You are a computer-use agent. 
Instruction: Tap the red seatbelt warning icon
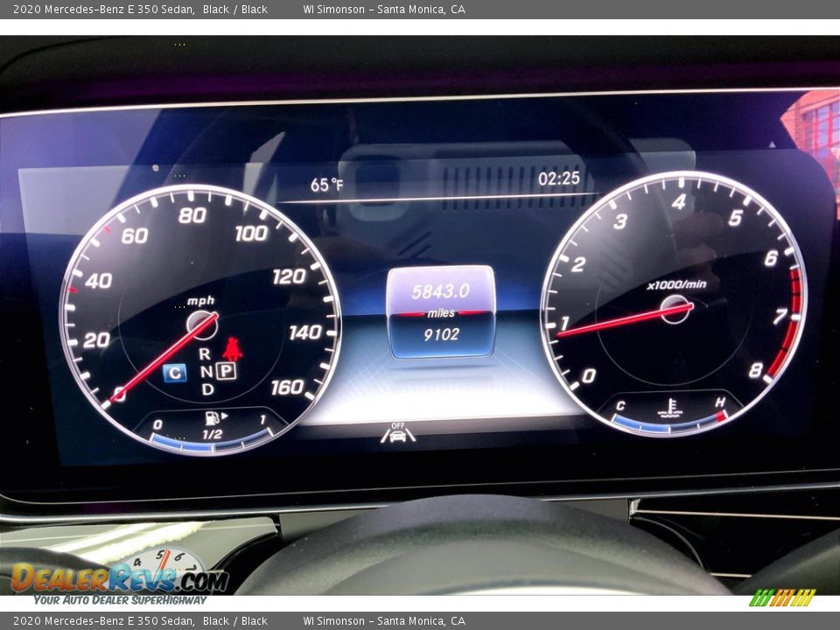click(233, 349)
